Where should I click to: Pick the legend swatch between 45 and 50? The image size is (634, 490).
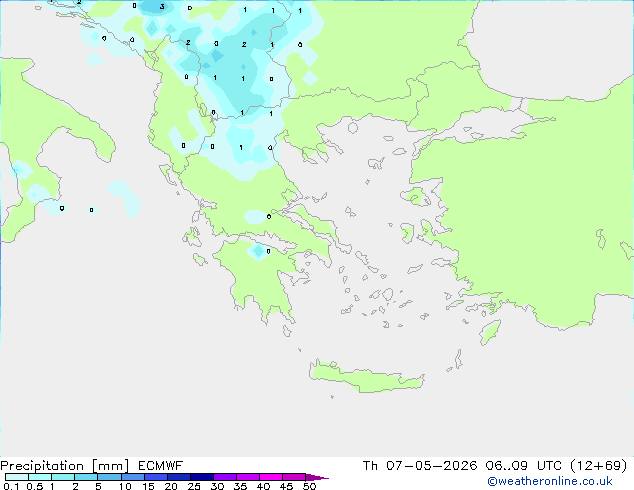click(294, 477)
